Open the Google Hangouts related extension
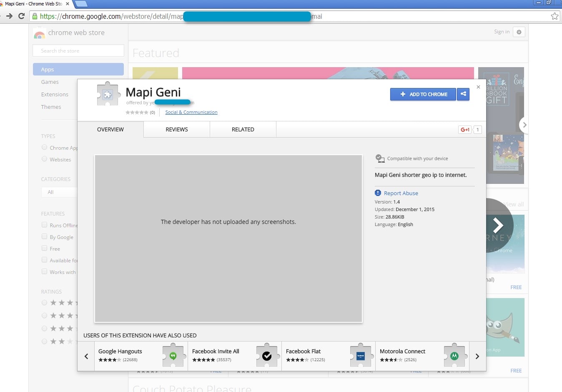Screen dimensions: 562x392 pos(141,356)
